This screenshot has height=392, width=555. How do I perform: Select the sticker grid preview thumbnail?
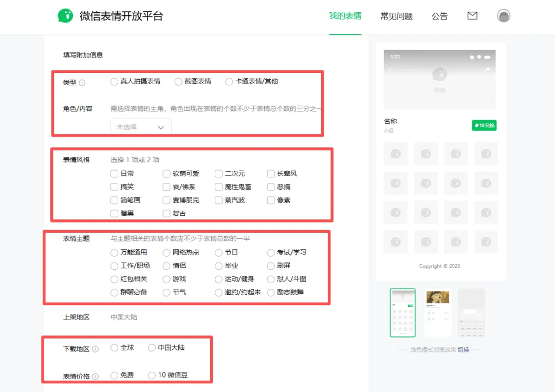tap(403, 313)
